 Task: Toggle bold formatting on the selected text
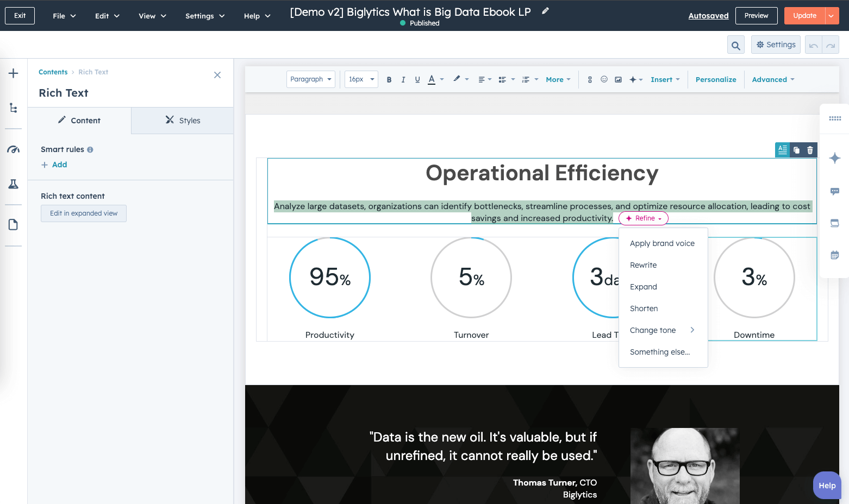389,79
